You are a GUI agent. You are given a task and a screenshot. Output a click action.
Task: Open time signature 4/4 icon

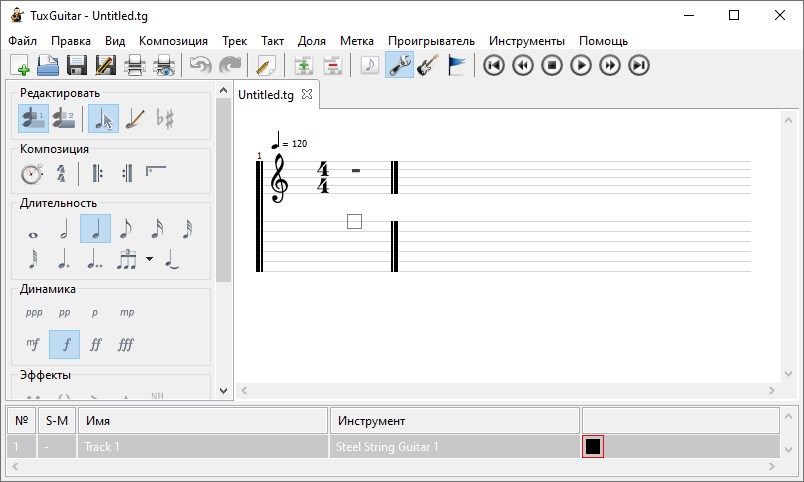61,174
